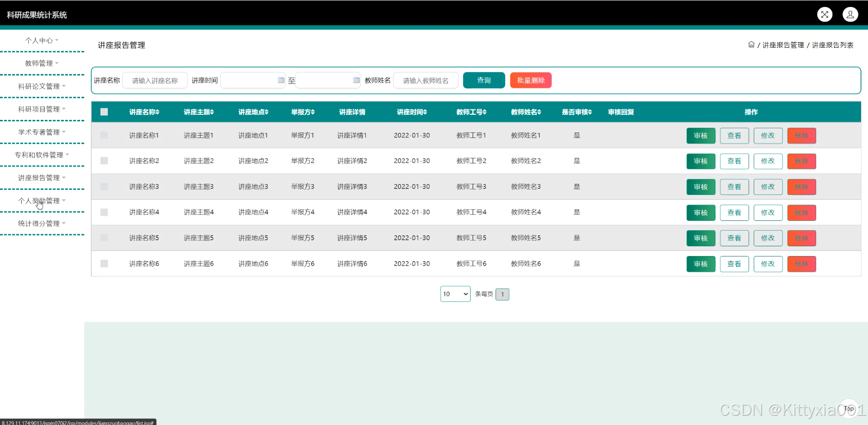Click the Top scroll-to-top button
Viewport: 868px width, 425px height.
tap(849, 408)
